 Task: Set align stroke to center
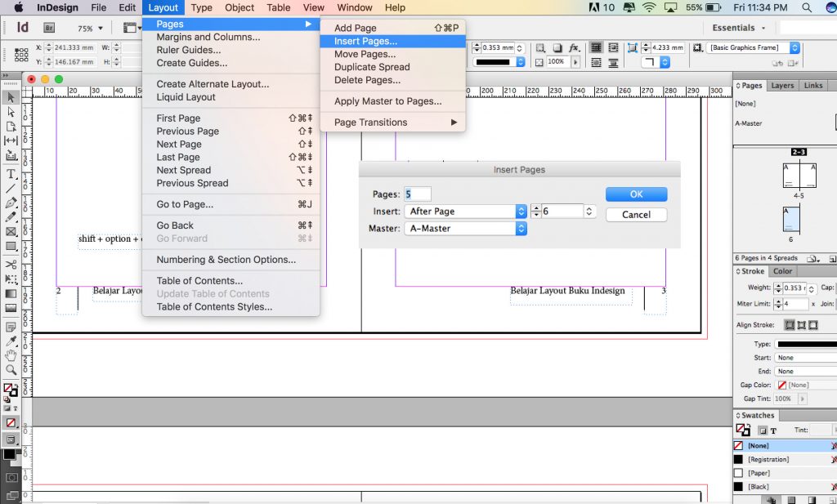(789, 325)
